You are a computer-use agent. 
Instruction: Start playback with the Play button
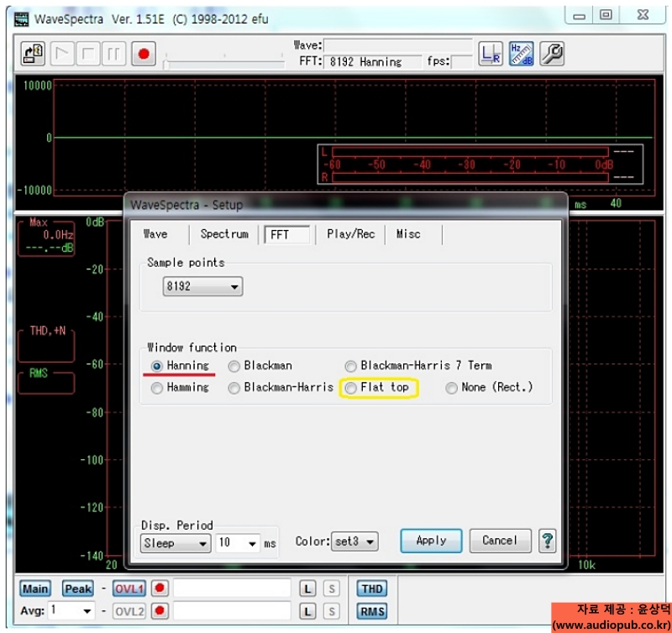click(62, 54)
